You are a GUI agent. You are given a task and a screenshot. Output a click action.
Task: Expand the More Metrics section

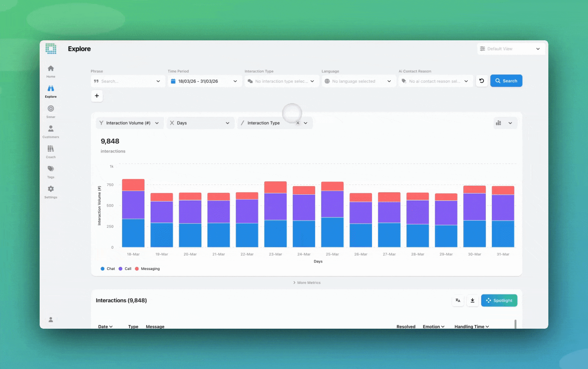pos(307,283)
